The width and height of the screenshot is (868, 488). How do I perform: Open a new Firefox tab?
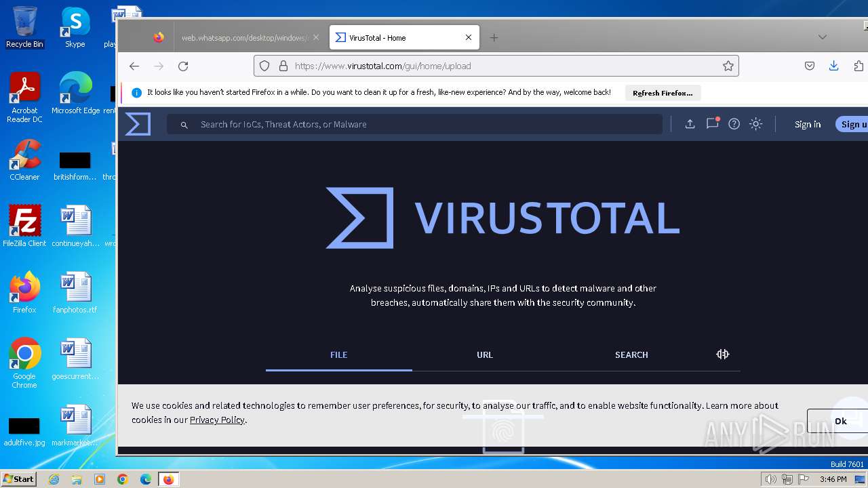click(494, 38)
